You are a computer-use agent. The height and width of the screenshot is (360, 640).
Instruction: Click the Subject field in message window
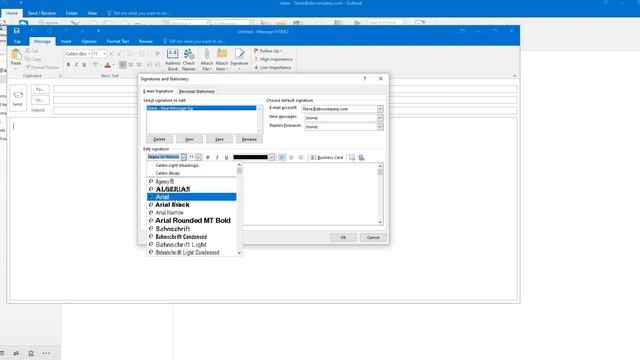285,110
